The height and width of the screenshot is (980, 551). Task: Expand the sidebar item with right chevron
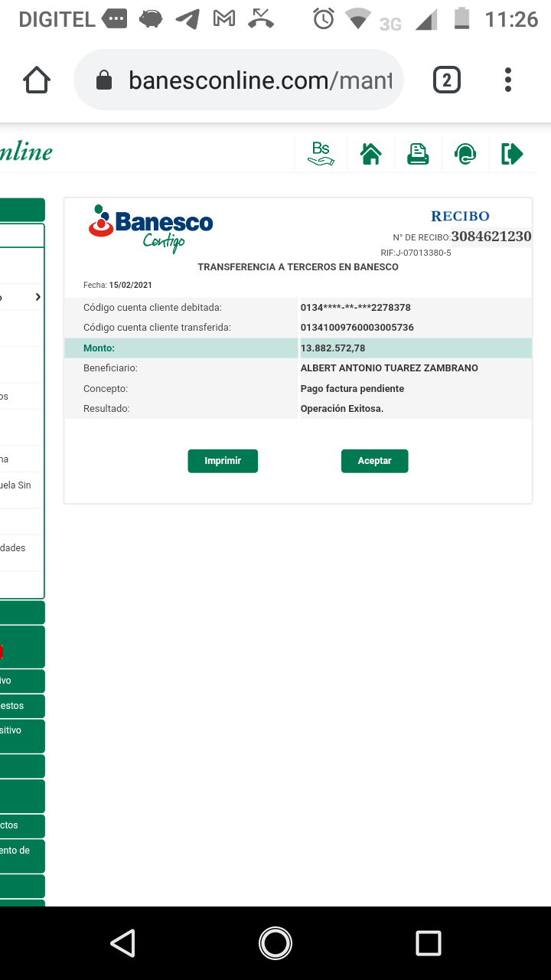tap(37, 297)
